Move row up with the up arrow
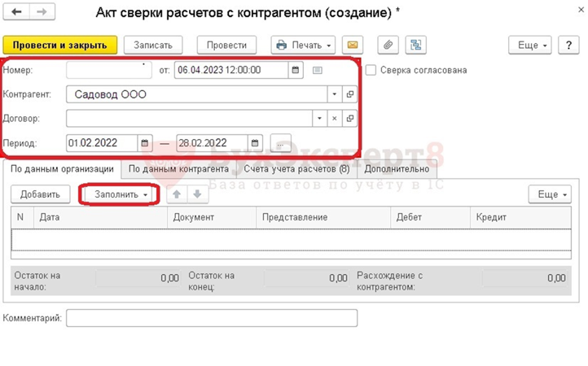 coord(174,195)
